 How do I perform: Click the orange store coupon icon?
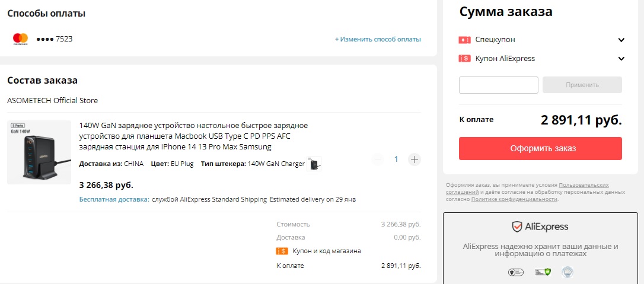pos(282,251)
